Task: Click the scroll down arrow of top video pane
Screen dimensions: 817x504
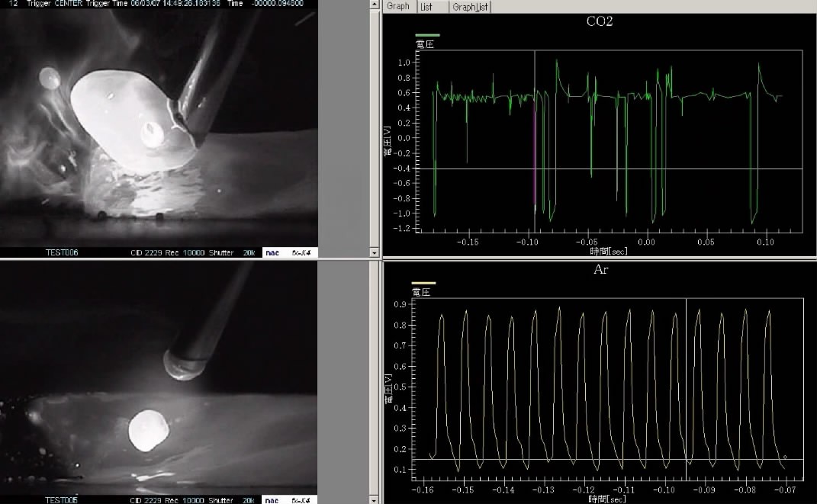Action: (x=373, y=252)
